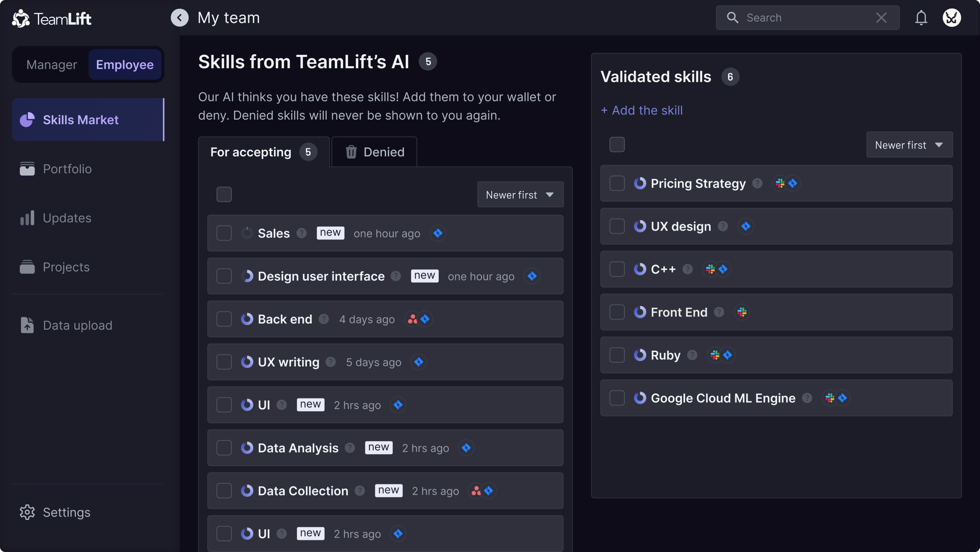The width and height of the screenshot is (980, 552).
Task: Click the TeamLift logo
Action: 52,18
